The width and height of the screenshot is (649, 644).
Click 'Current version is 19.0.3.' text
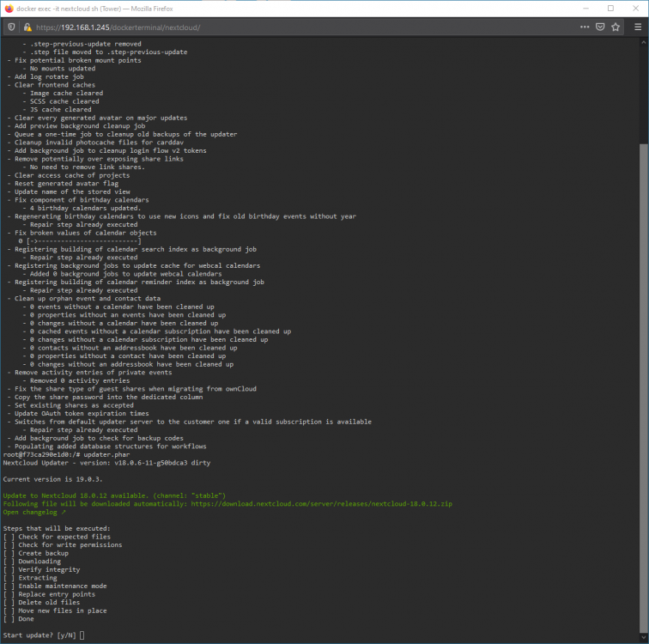pos(52,479)
